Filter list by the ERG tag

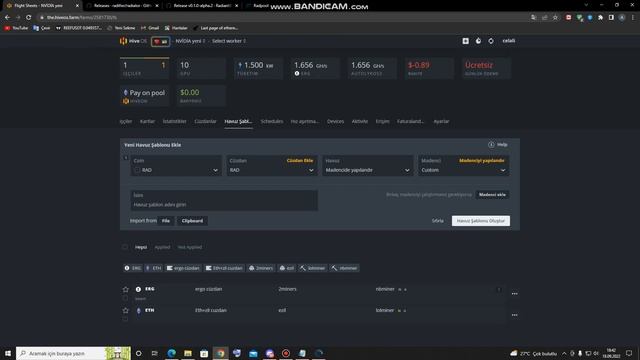[133, 268]
